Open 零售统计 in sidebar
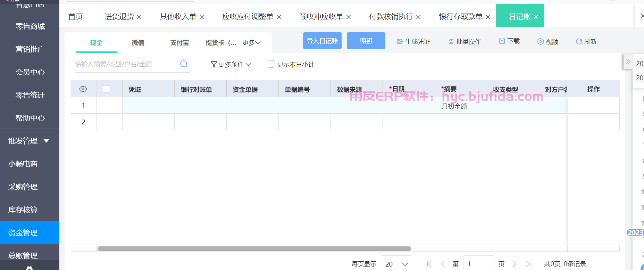 tap(30, 95)
